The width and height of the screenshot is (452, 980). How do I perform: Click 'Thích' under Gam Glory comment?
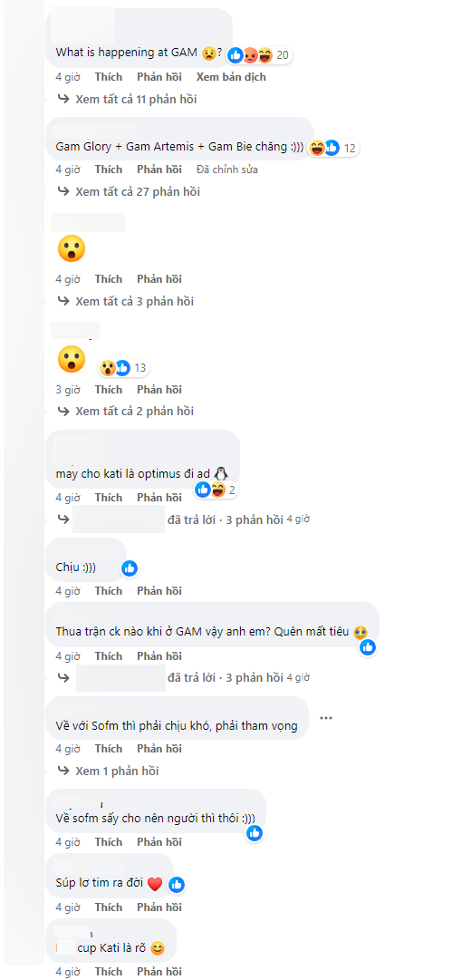coord(109,170)
